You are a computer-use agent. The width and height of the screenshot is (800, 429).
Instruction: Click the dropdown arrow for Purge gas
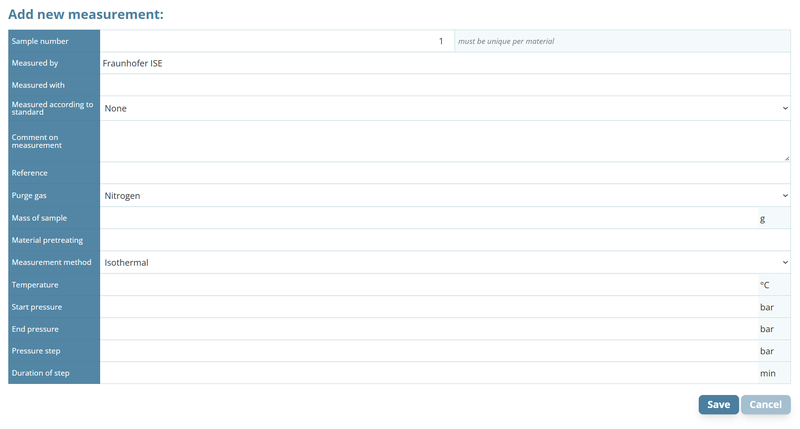click(x=785, y=196)
